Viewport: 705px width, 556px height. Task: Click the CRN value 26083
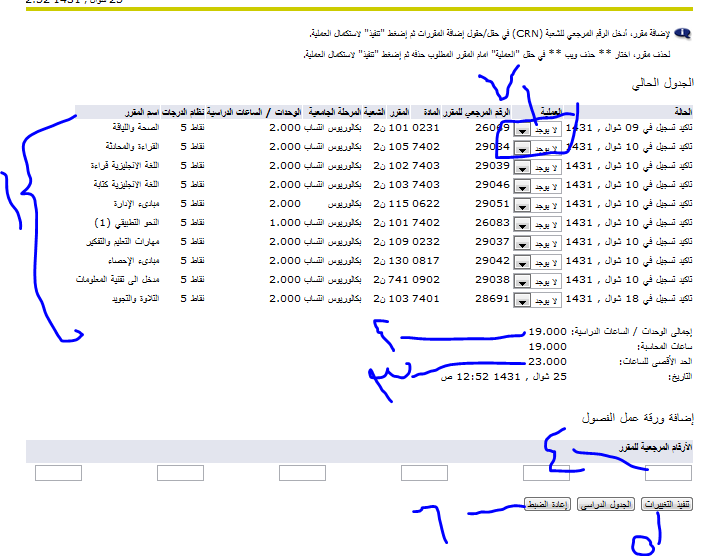tap(492, 222)
